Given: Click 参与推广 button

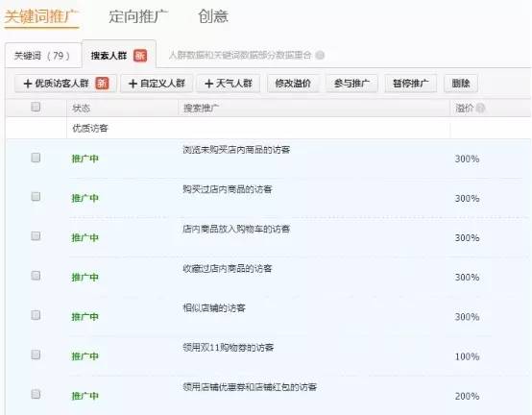Looking at the screenshot, I should [351, 84].
